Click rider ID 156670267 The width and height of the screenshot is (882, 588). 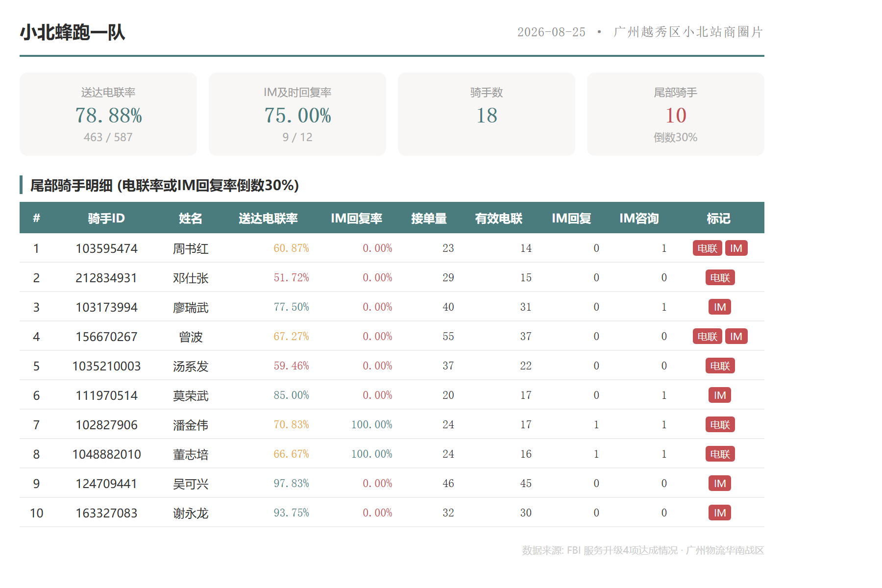point(106,337)
